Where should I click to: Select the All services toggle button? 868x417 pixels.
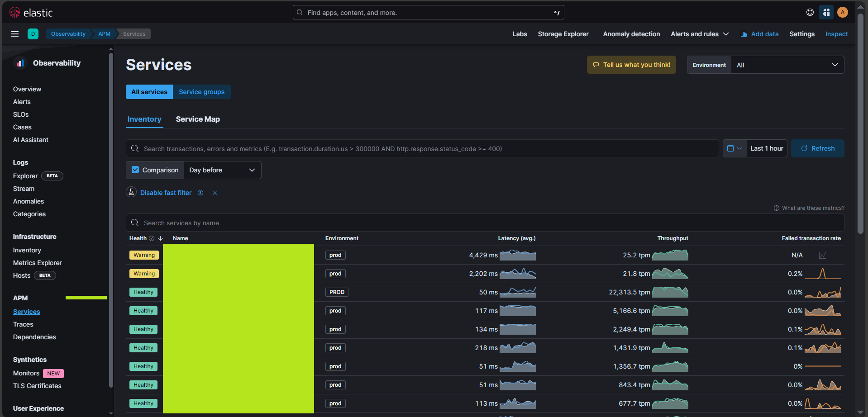coord(149,92)
